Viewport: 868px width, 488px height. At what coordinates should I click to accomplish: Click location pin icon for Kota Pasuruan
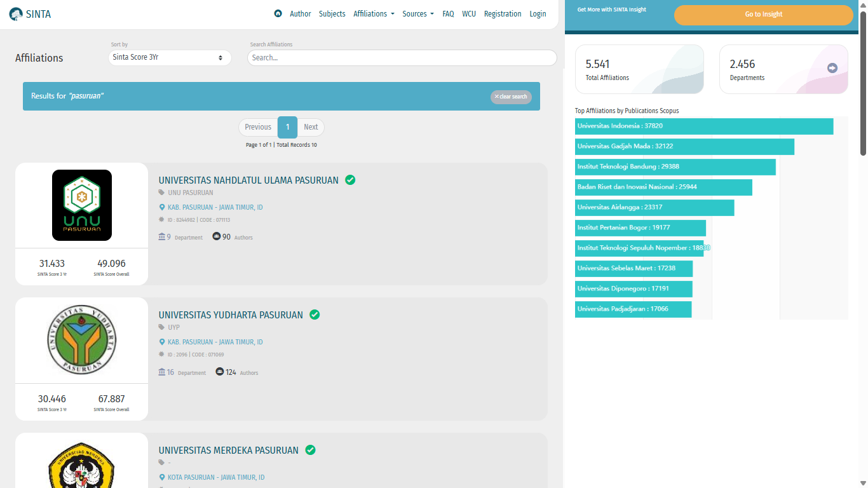click(x=162, y=477)
